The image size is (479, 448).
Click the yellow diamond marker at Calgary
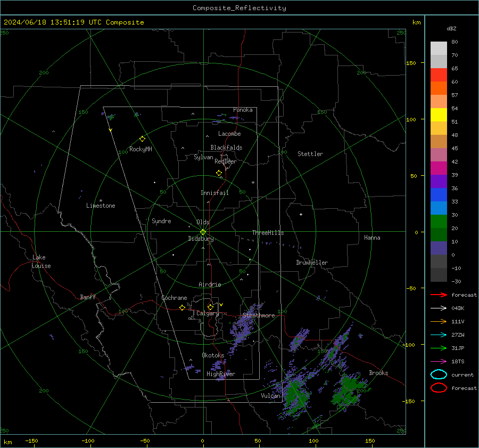(210, 307)
